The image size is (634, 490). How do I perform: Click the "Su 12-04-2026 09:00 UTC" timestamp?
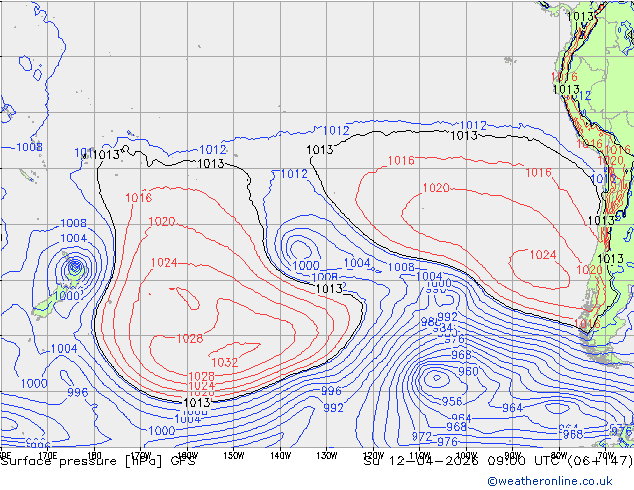pos(464,461)
